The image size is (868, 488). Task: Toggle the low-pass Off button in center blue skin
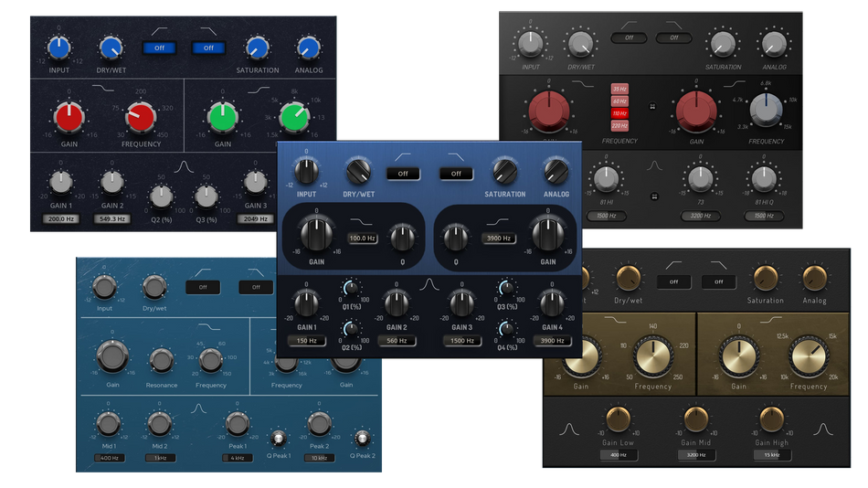point(456,174)
